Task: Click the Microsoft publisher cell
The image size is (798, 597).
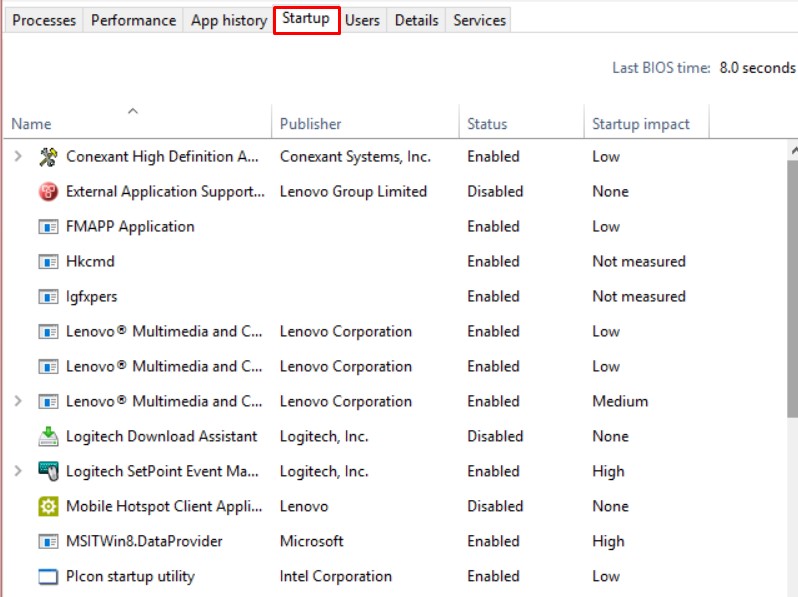Action: 311,541
